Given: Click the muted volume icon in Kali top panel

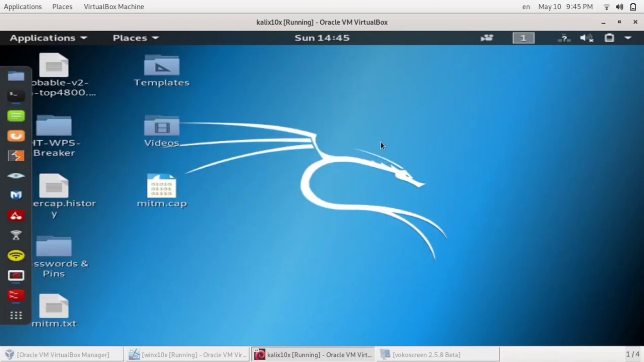Looking at the screenshot, I should click(586, 38).
